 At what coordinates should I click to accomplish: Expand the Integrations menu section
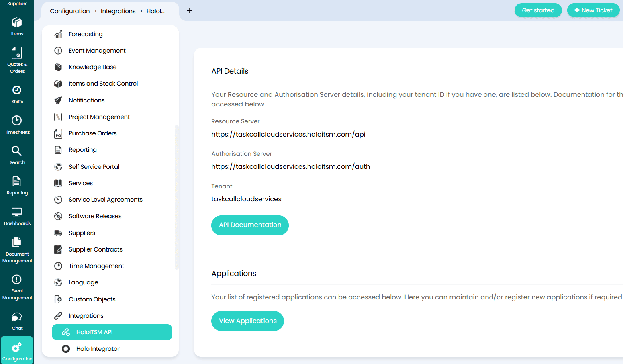[x=86, y=316]
